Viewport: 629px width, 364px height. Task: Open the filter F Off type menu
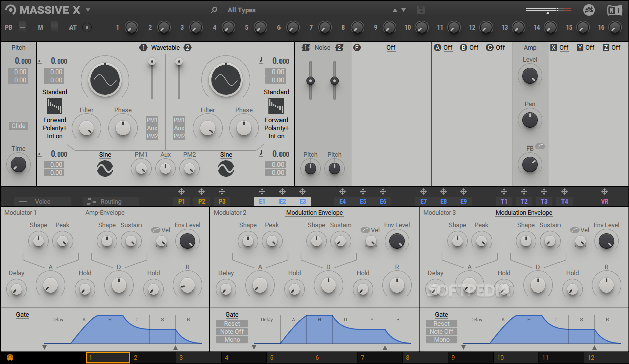pos(391,48)
